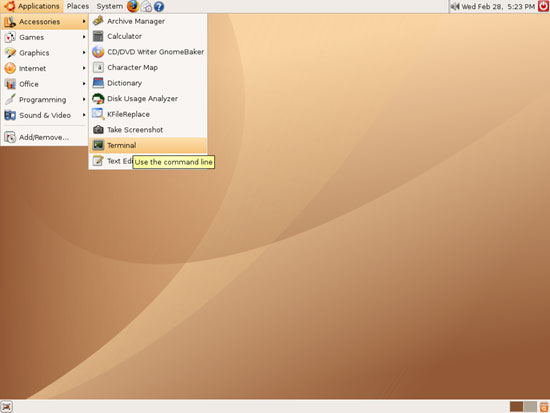Open Add/Remove... applications entry
Screen dimensions: 550x413
coord(44,137)
